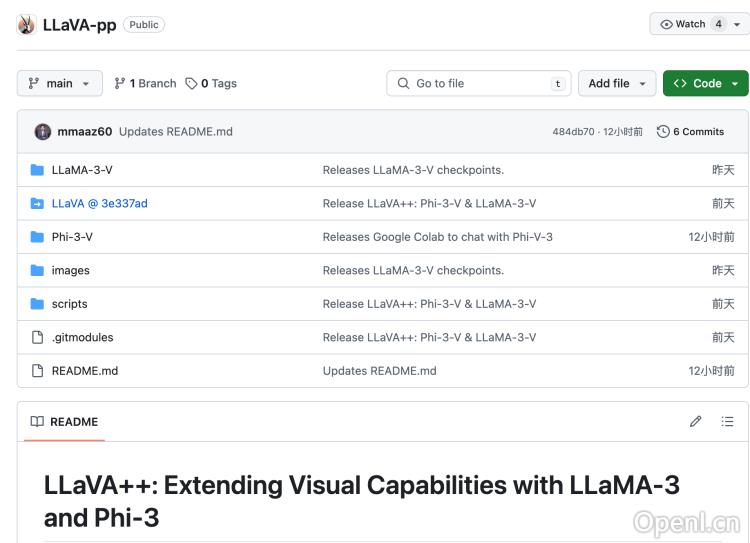Click the .gitmodules file icon
Image resolution: width=750 pixels, height=543 pixels.
[x=38, y=338]
